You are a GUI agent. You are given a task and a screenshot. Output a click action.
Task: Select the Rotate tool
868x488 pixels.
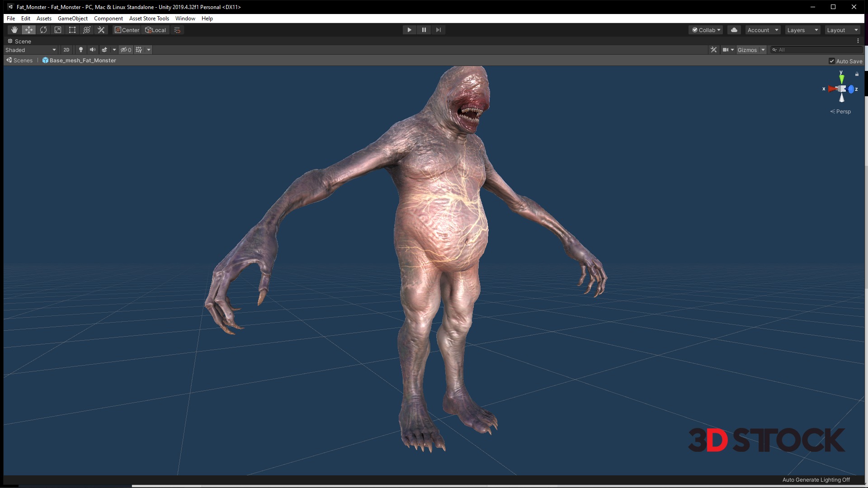coord(43,30)
